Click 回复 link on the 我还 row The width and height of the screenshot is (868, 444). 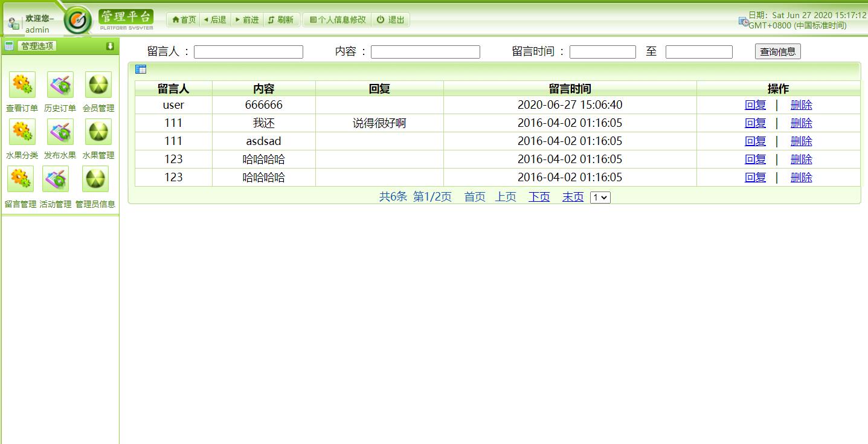pos(755,123)
